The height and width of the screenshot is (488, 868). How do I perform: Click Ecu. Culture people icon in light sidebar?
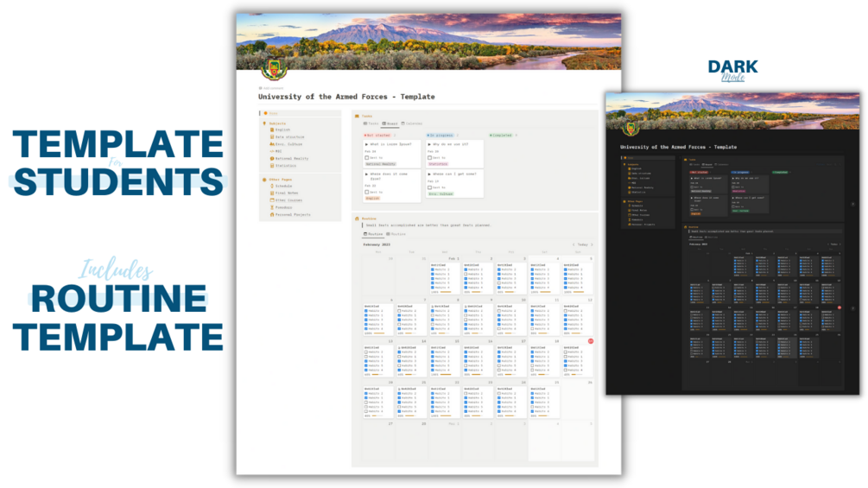272,144
